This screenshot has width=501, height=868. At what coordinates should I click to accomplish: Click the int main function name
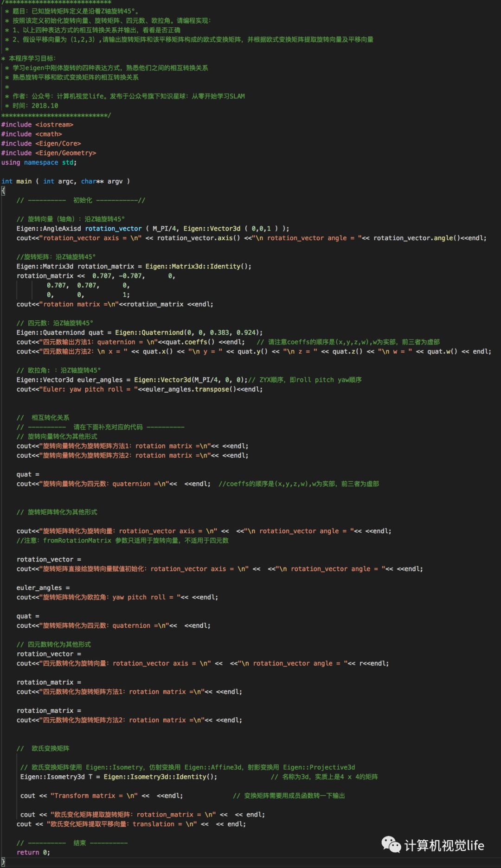click(x=24, y=181)
